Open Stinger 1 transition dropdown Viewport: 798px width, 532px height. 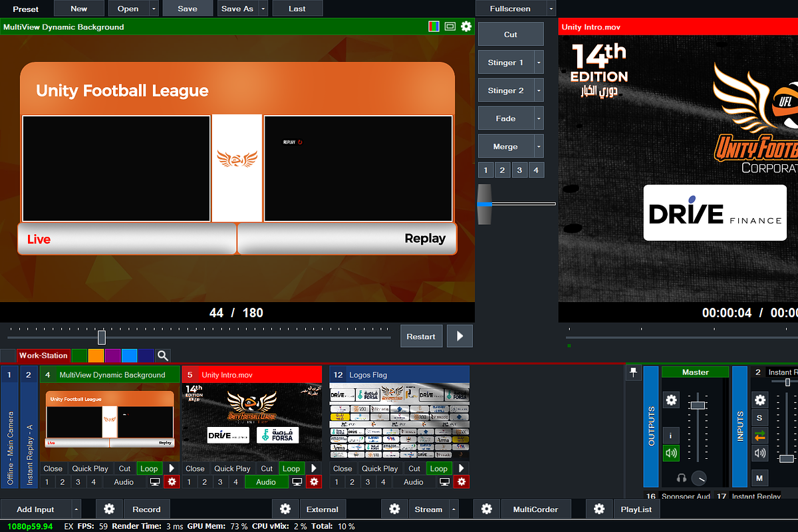pyautogui.click(x=539, y=63)
